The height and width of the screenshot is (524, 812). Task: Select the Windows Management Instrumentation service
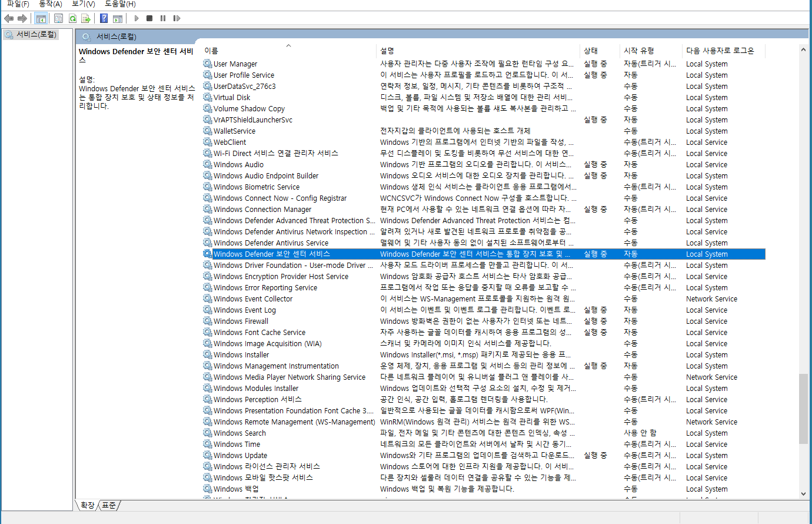(484, 366)
